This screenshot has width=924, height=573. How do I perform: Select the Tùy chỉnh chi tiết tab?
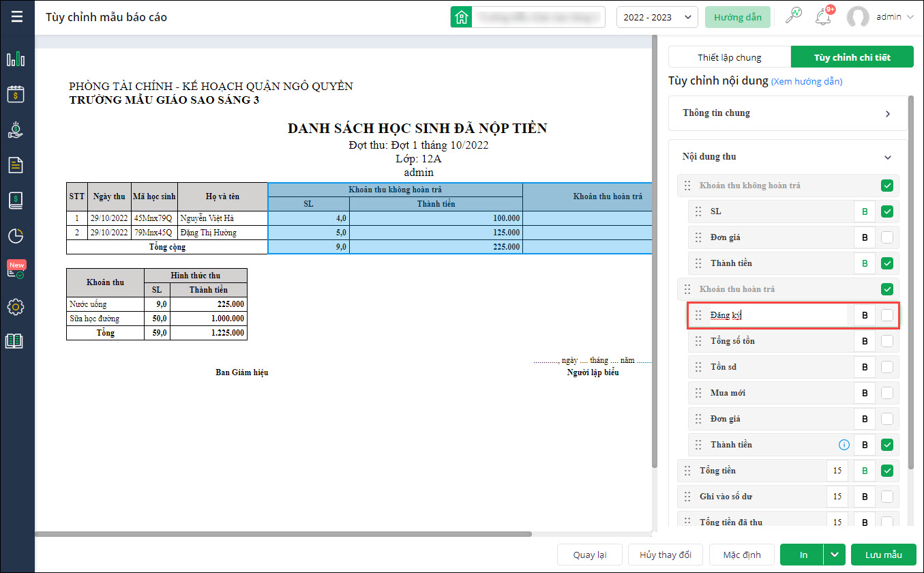tap(852, 57)
